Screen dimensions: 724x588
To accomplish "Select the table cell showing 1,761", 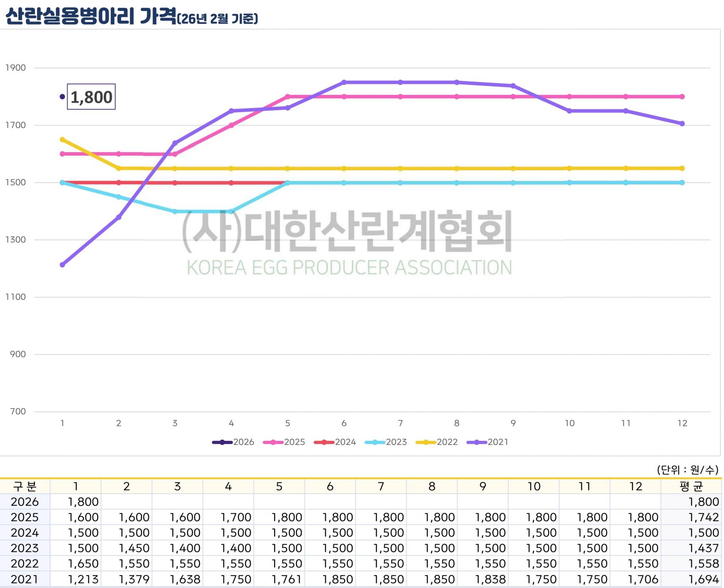I will [x=286, y=579].
